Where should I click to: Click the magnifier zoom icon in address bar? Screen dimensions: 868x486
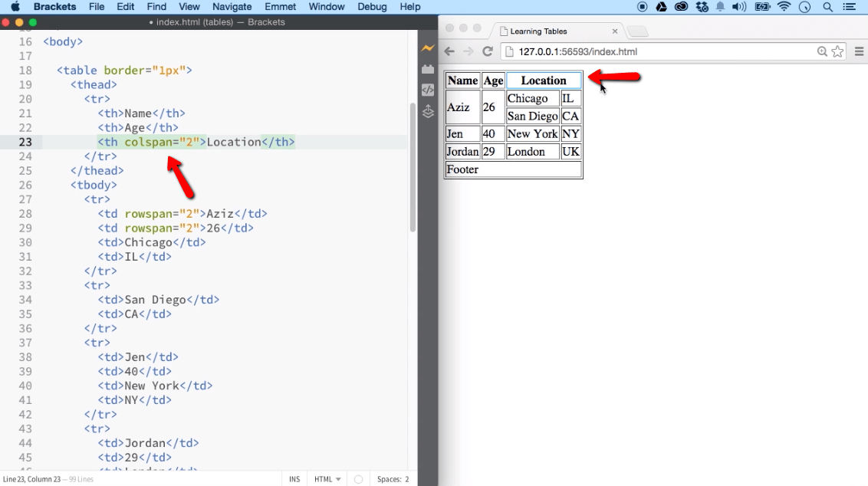pos(823,51)
